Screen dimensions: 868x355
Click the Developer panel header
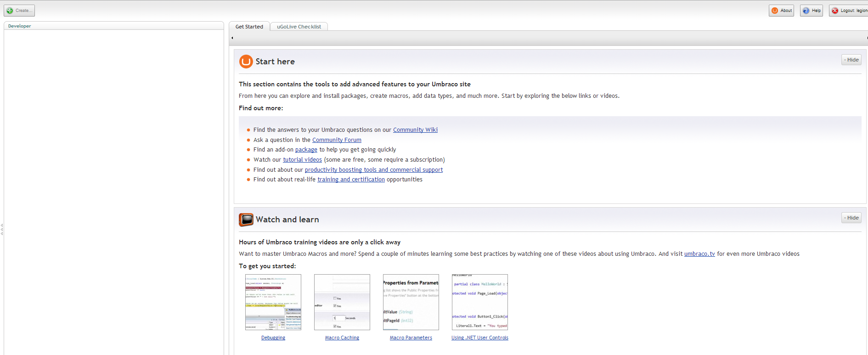click(x=114, y=26)
